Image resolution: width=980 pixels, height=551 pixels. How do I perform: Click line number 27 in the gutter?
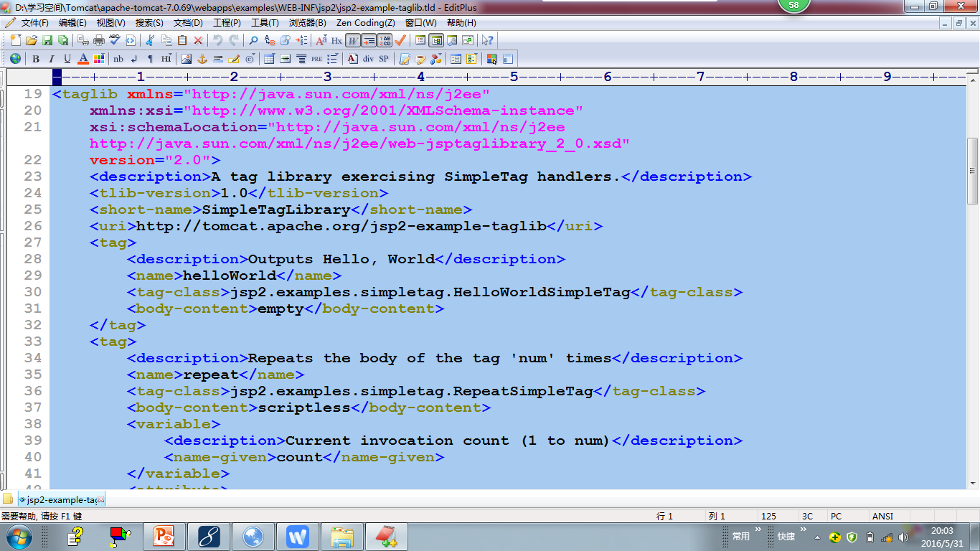(x=33, y=242)
